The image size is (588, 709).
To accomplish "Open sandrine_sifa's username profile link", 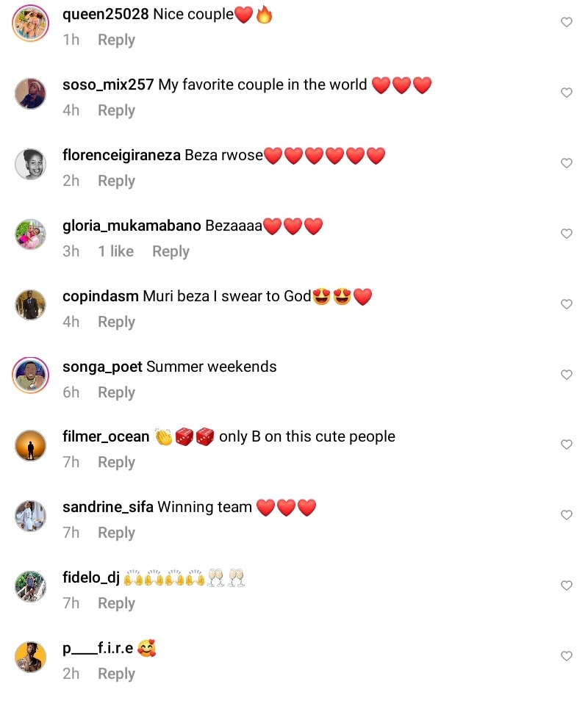I will click(x=107, y=508).
